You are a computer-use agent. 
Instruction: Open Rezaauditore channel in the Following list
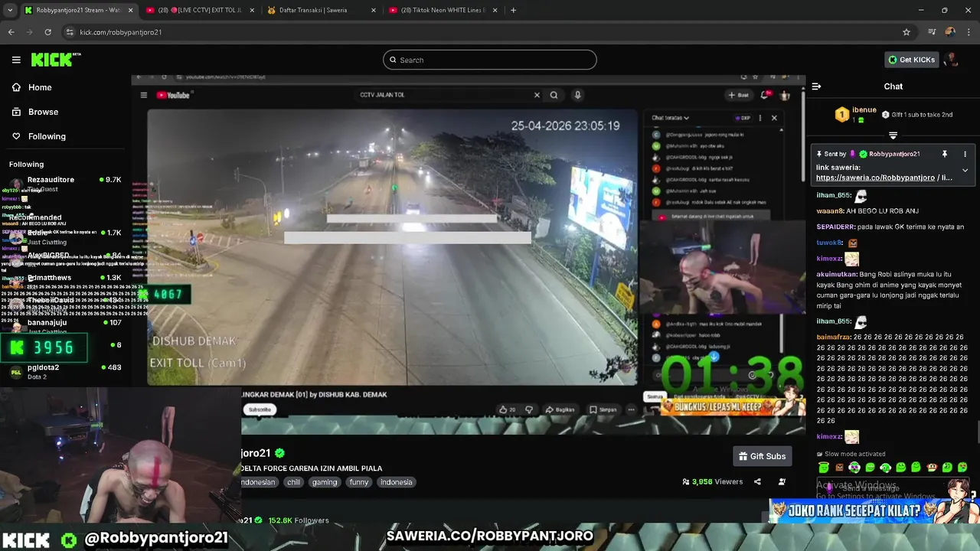tap(65, 184)
